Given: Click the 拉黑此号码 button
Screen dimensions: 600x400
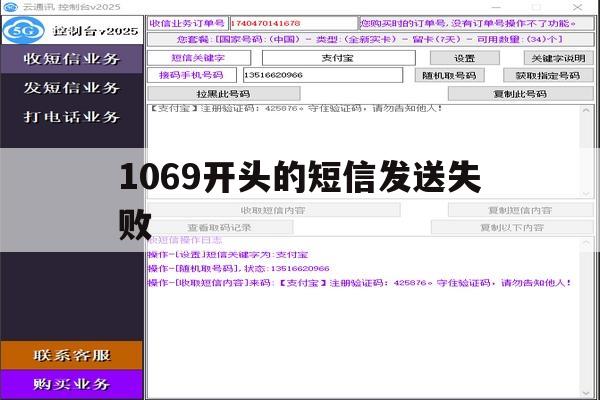Looking at the screenshot, I should tap(223, 94).
